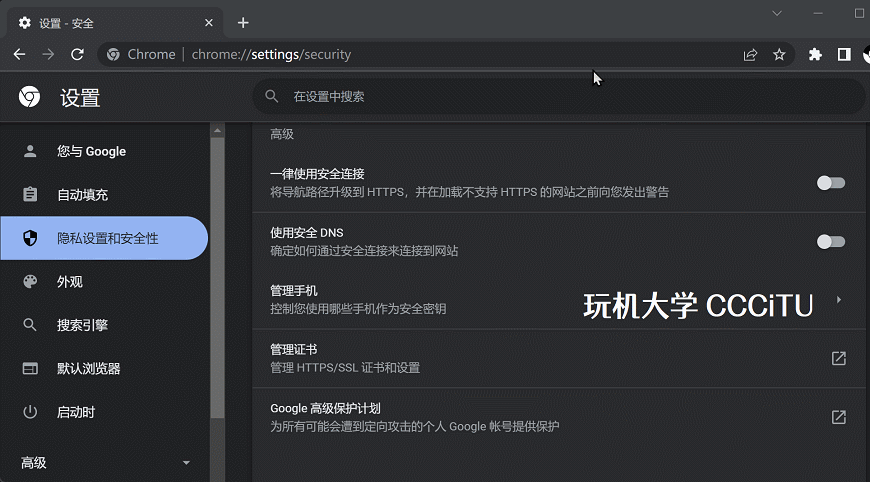This screenshot has width=870, height=482.
Task: Open 搜索引擎 settings section
Action: [x=82, y=325]
